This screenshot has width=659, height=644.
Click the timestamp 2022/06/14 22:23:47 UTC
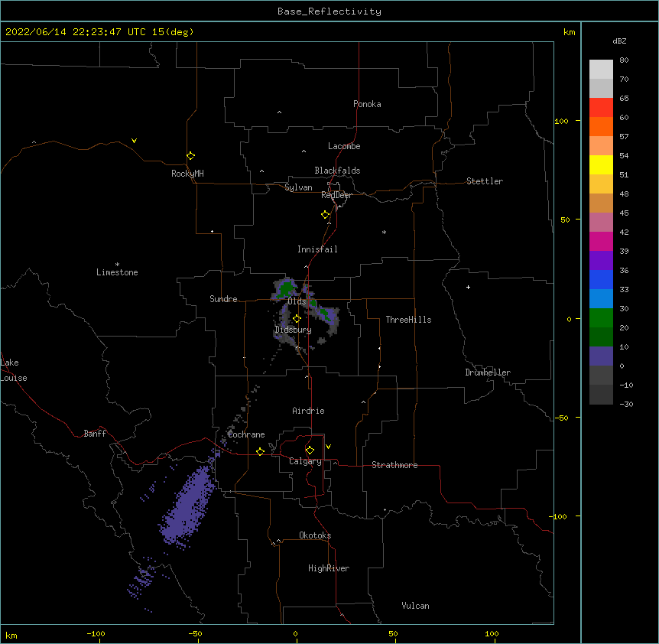coord(76,32)
